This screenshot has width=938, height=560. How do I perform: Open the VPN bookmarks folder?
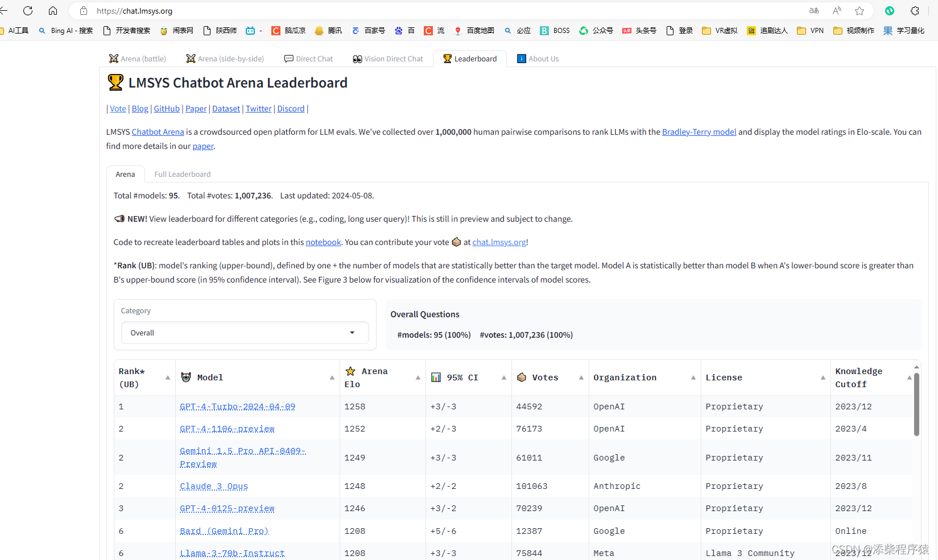(811, 31)
